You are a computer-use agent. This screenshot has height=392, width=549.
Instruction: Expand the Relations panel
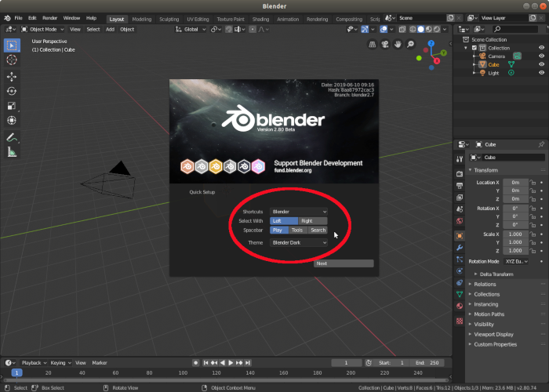(x=485, y=284)
